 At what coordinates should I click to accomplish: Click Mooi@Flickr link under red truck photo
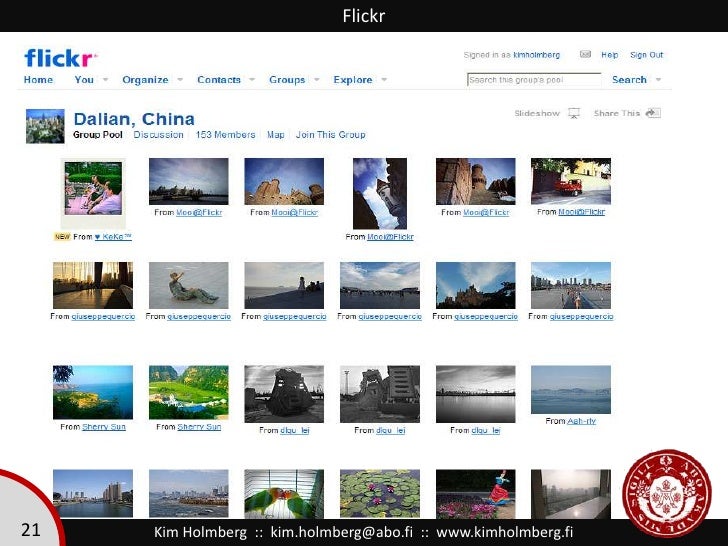point(581,212)
